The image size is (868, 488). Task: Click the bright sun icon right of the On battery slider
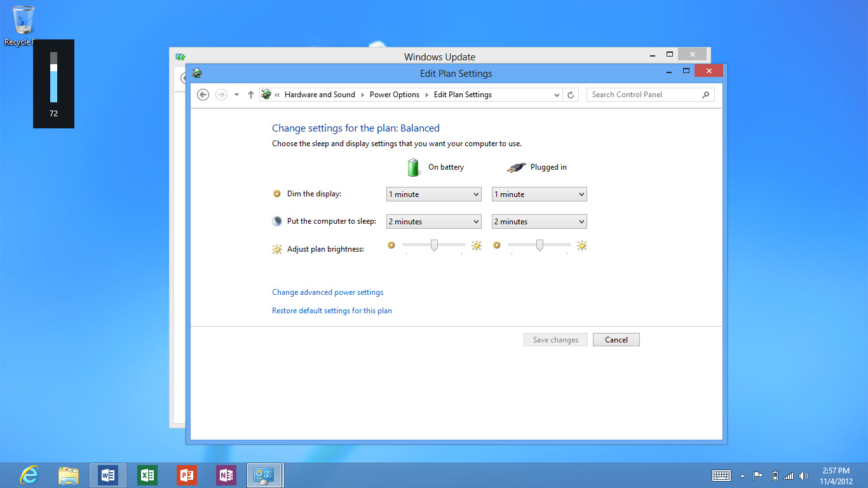pyautogui.click(x=477, y=245)
